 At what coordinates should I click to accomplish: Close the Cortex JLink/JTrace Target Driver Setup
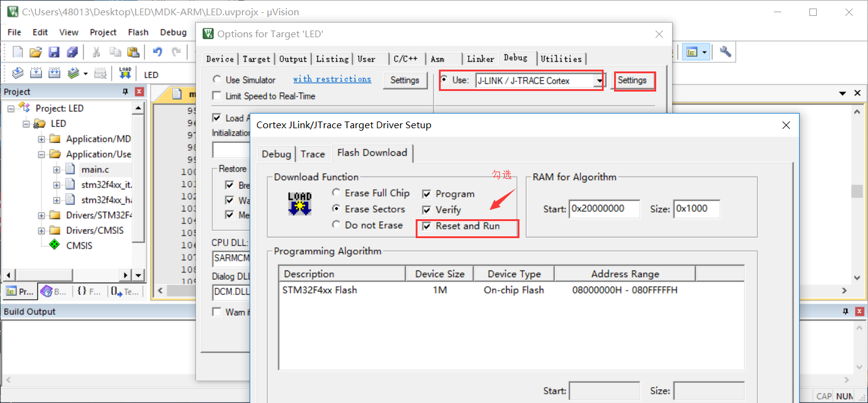[786, 125]
